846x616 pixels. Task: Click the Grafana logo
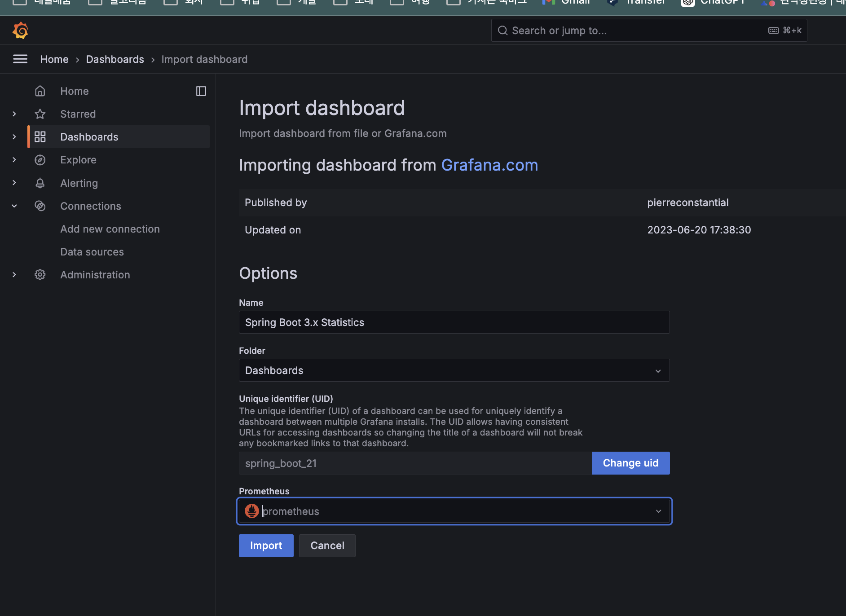click(20, 31)
